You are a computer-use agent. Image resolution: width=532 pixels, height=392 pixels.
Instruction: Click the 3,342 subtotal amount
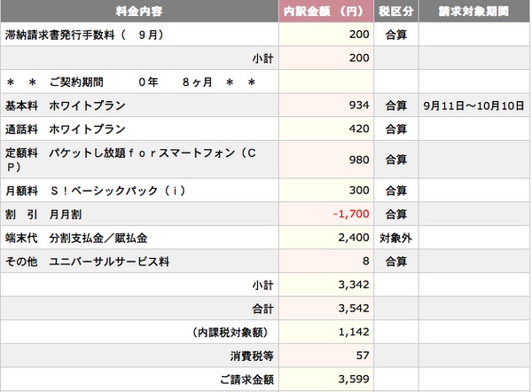click(x=354, y=285)
